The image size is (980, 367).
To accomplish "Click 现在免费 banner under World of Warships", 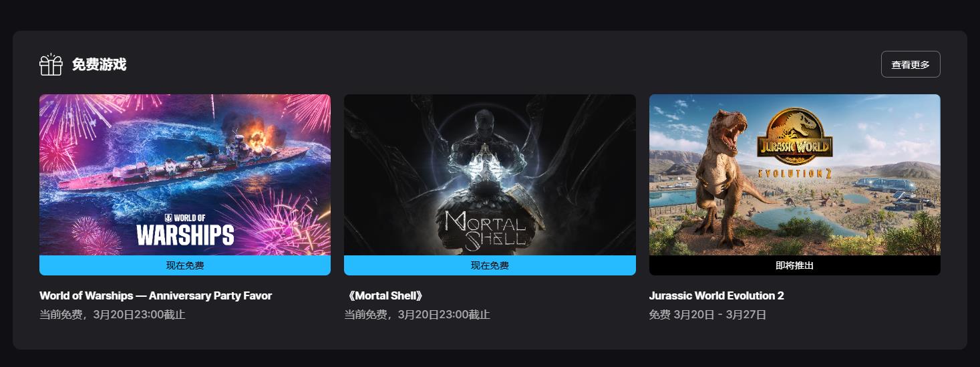I will [x=185, y=265].
